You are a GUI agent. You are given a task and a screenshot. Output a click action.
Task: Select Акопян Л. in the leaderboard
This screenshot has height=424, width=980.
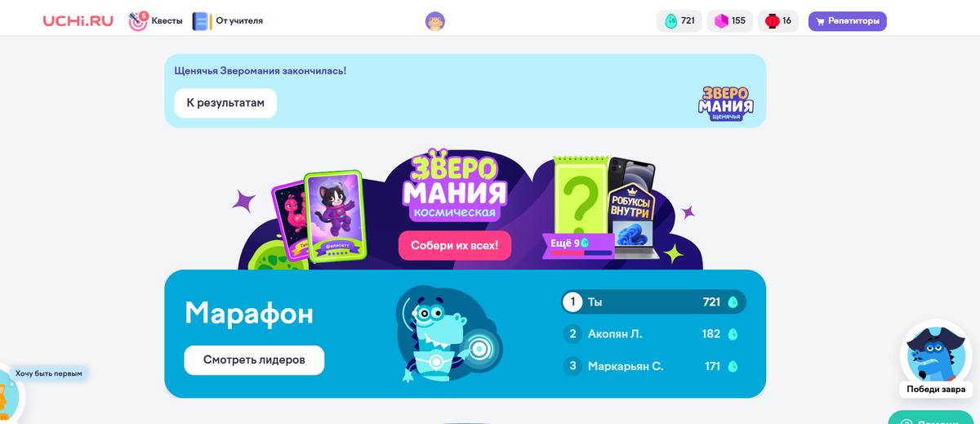[x=654, y=334]
